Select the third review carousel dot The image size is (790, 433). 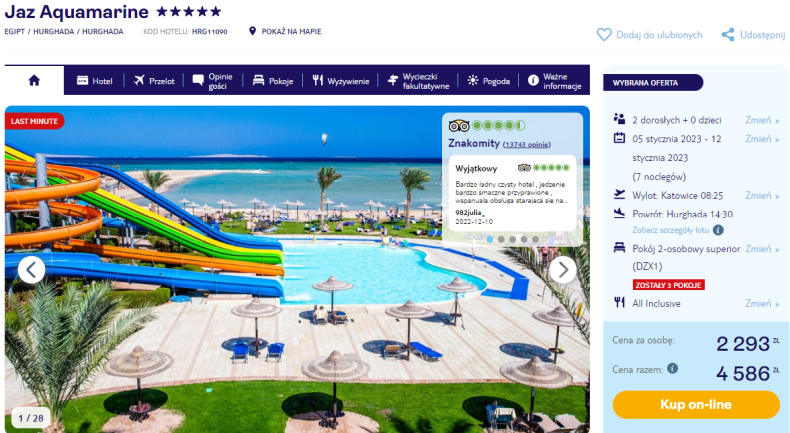click(x=512, y=239)
